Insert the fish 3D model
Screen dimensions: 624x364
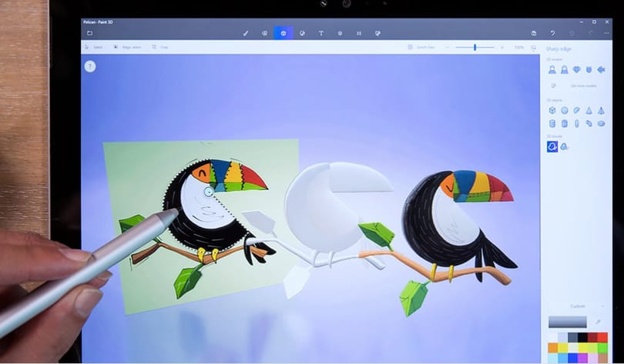click(x=601, y=69)
